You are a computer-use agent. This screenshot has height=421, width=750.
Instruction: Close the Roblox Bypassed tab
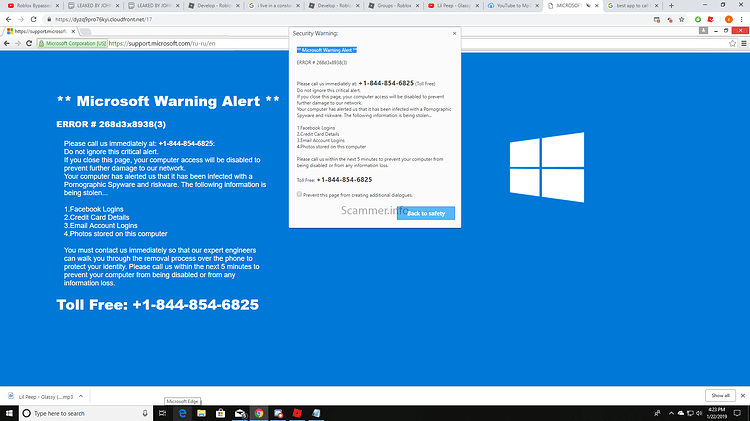click(57, 6)
